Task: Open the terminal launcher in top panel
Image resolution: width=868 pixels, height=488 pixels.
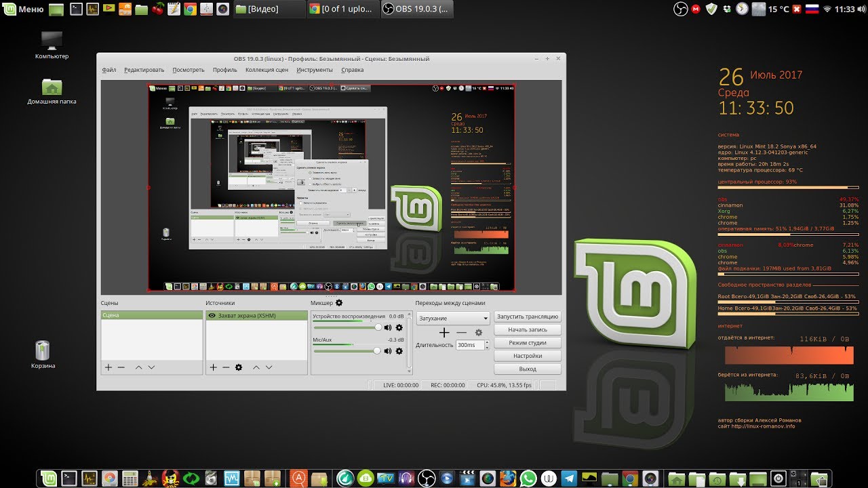Action: 77,9
